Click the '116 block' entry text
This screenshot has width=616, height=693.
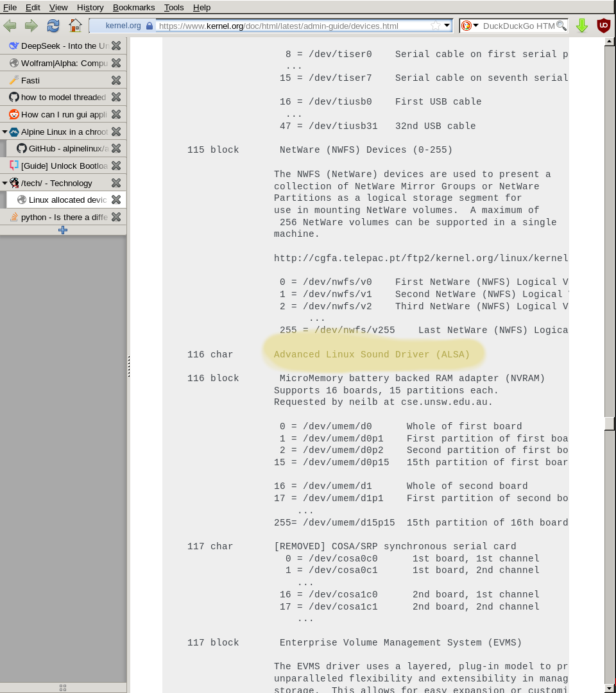point(213,379)
